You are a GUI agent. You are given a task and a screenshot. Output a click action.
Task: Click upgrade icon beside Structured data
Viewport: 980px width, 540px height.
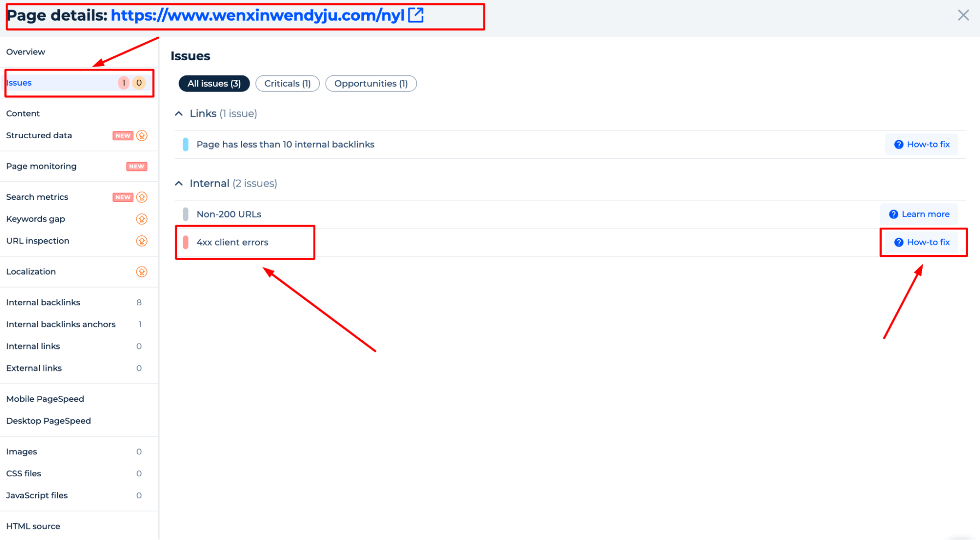tap(142, 136)
